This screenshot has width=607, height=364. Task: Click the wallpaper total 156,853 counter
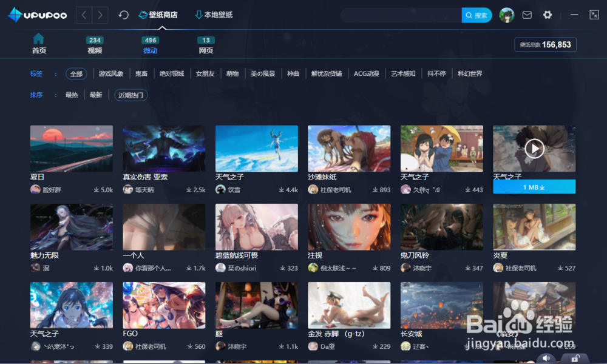545,44
